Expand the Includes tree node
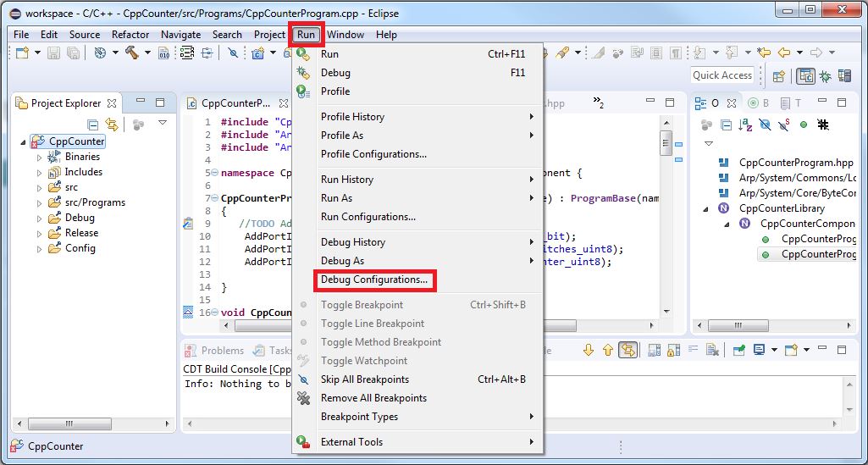The image size is (868, 465). click(39, 173)
